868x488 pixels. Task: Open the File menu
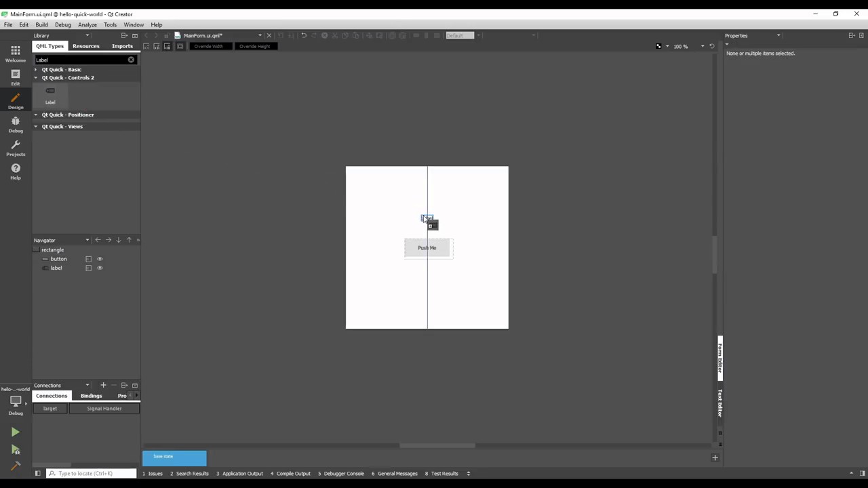(8, 24)
